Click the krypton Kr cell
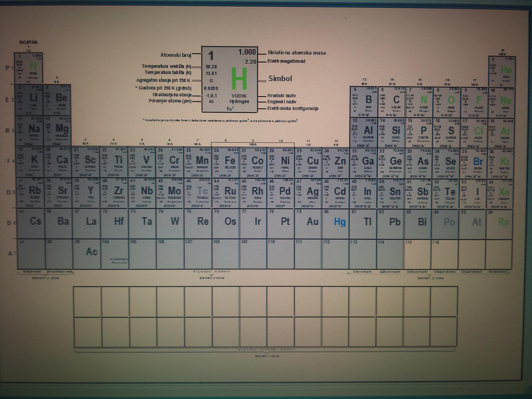Screen dimensions: 532x399 pyautogui.click(x=501, y=164)
